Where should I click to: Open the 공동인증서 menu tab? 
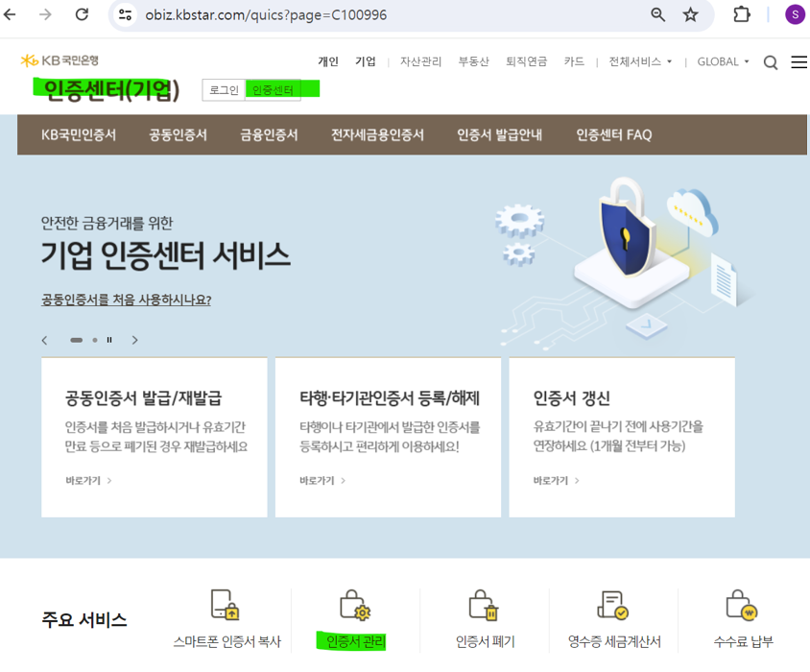point(178,135)
